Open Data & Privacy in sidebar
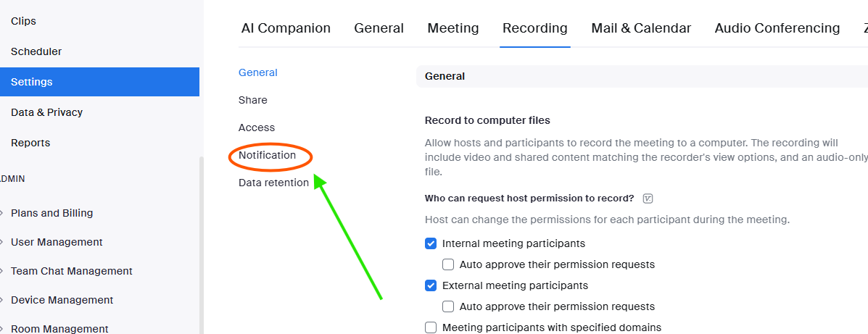Image resolution: width=868 pixels, height=334 pixels. 46,112
